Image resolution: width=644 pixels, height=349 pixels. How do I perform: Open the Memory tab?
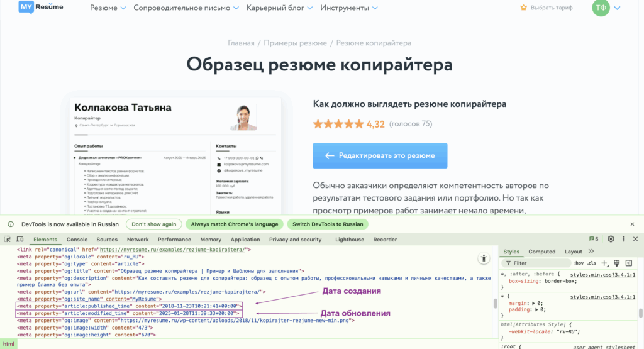(211, 240)
